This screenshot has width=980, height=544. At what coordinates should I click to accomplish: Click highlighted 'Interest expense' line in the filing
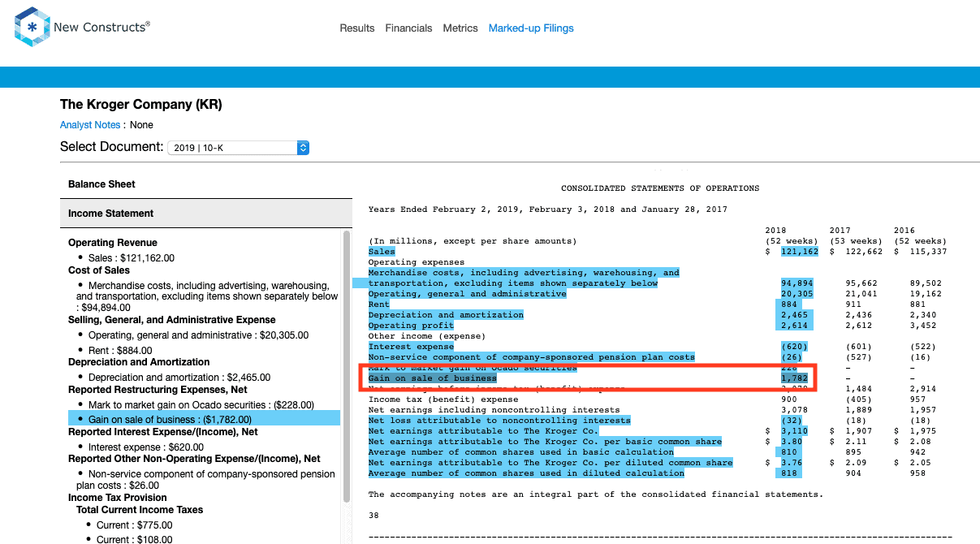(x=411, y=347)
